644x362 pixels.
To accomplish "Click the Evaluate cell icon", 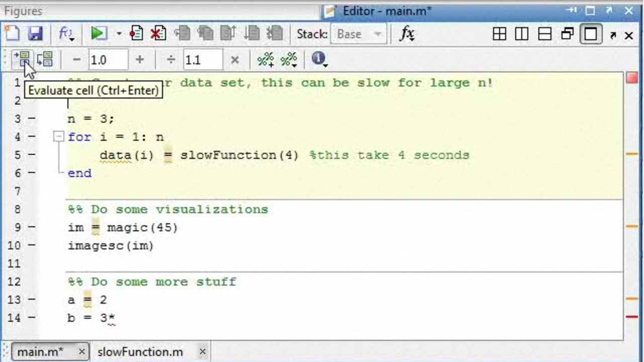I will click(22, 59).
